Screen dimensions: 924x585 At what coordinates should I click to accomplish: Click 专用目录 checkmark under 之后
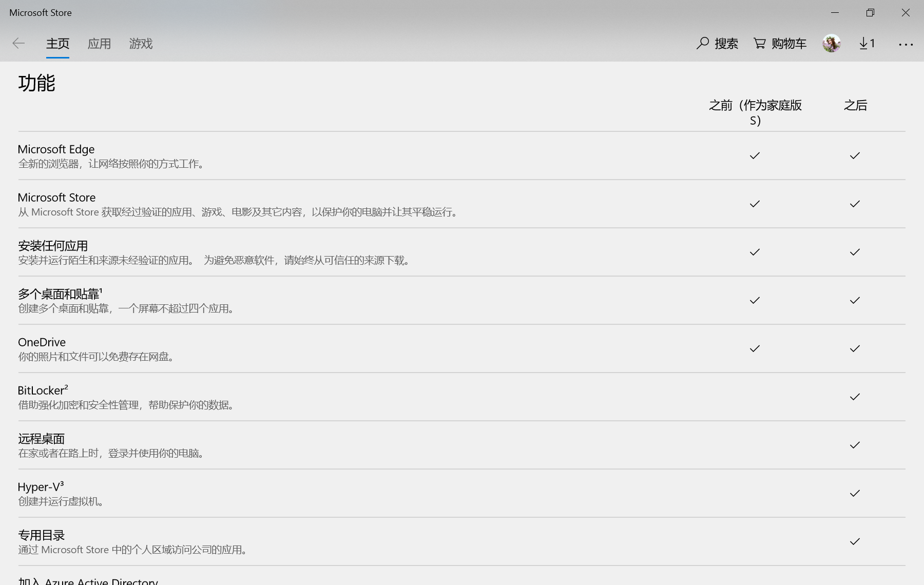coord(855,541)
